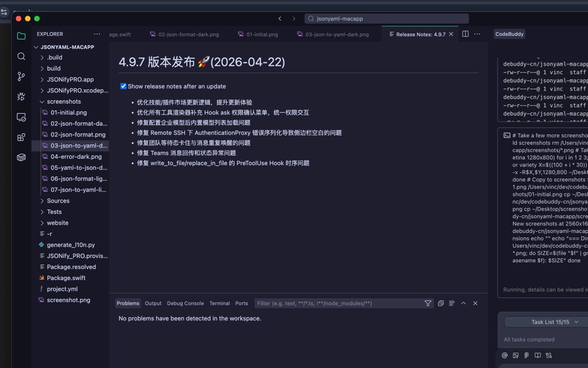Switch to the 03-json-to-yaml-dark.png editor tab

coord(333,34)
